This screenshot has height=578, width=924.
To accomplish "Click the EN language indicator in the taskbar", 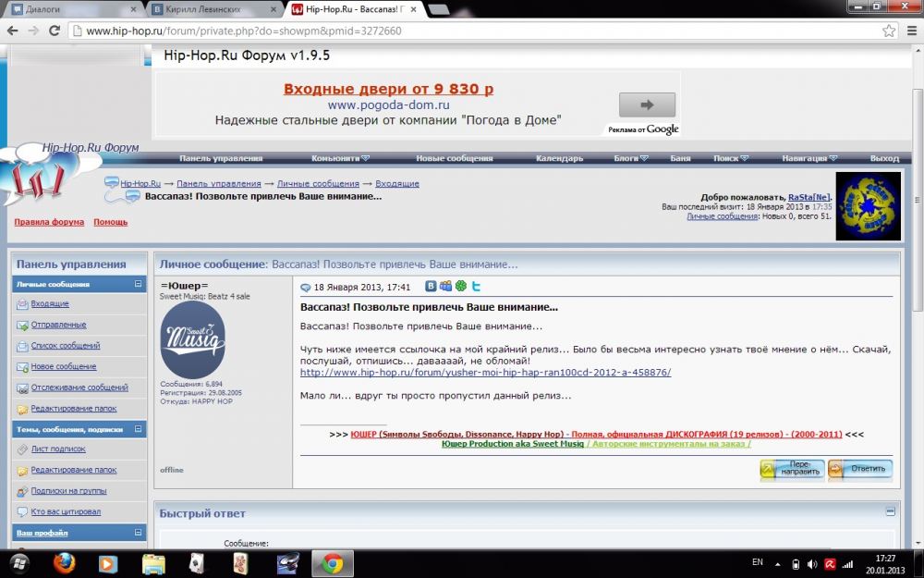I will click(758, 562).
